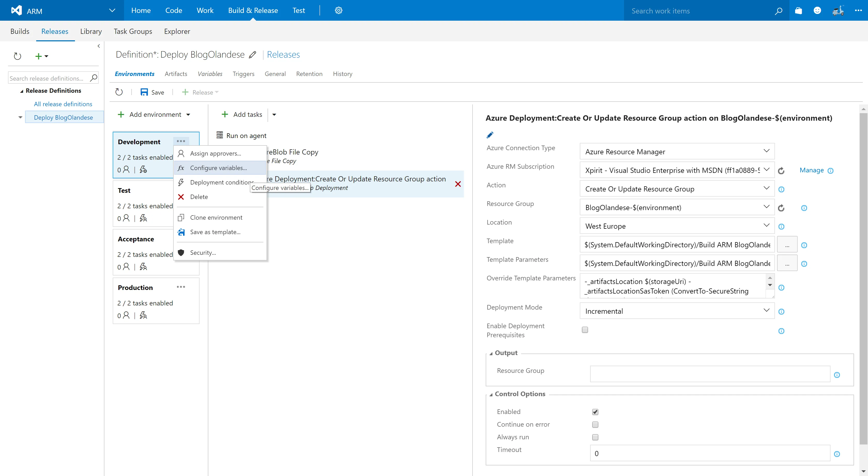
Task: Select Configure variables... menu item
Action: [x=220, y=168]
